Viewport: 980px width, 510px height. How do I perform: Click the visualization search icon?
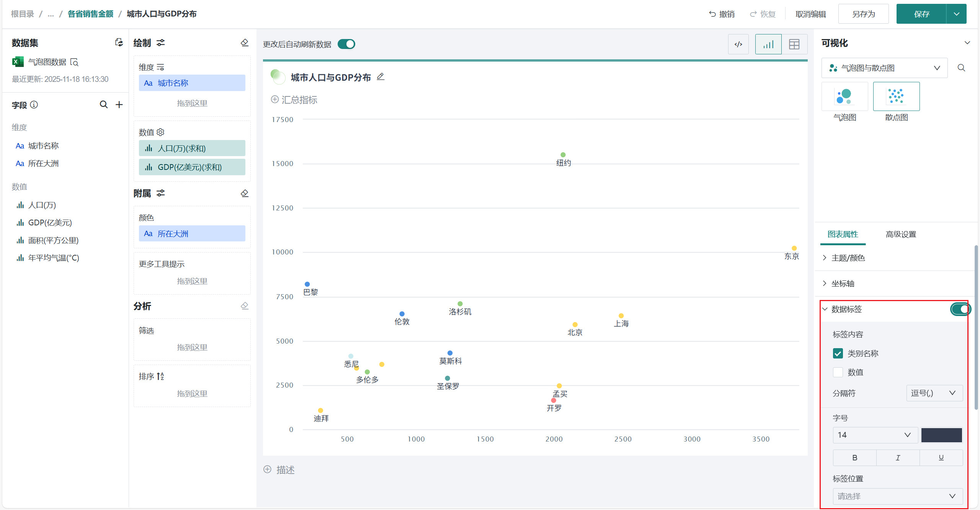click(x=961, y=68)
